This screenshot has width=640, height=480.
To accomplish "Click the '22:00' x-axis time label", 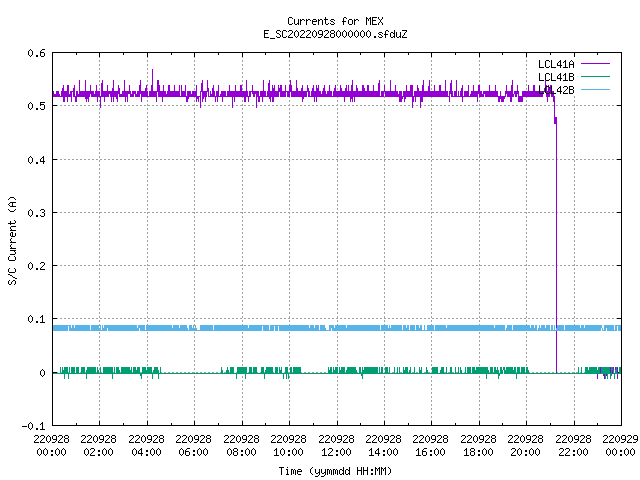I will point(573,452).
